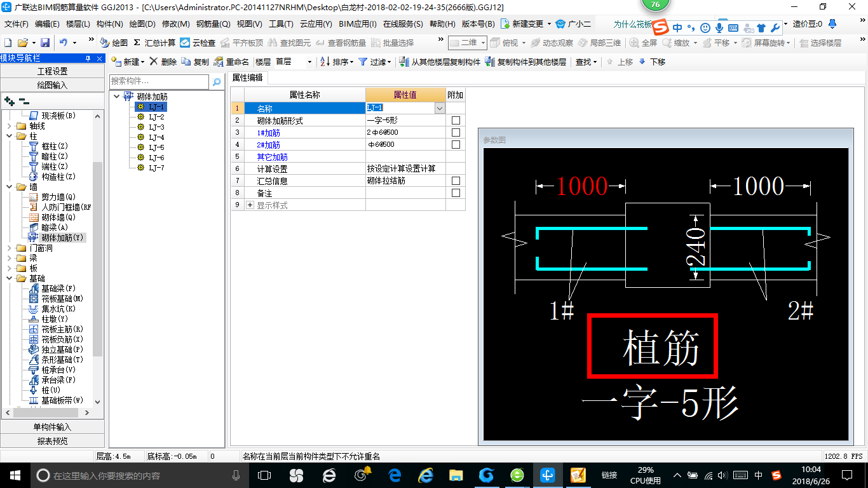Image resolution: width=868 pixels, height=488 pixels.
Task: Collapse the 基础 folder
Action: [9, 278]
